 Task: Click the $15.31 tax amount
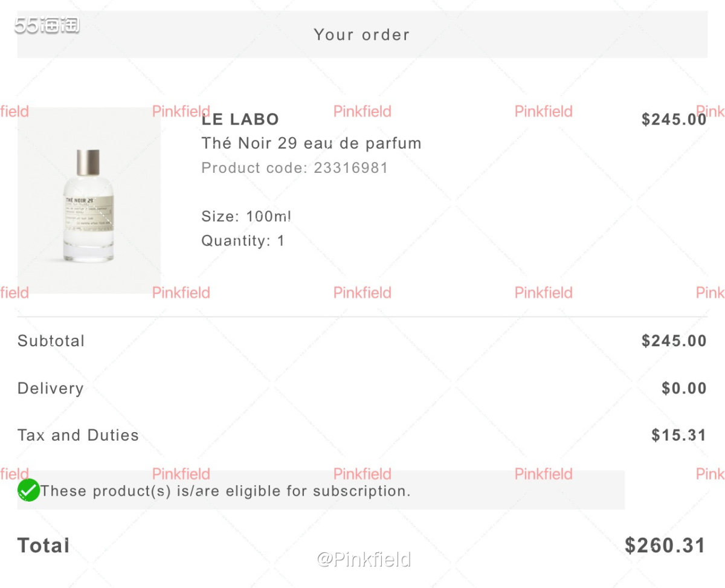coord(679,435)
